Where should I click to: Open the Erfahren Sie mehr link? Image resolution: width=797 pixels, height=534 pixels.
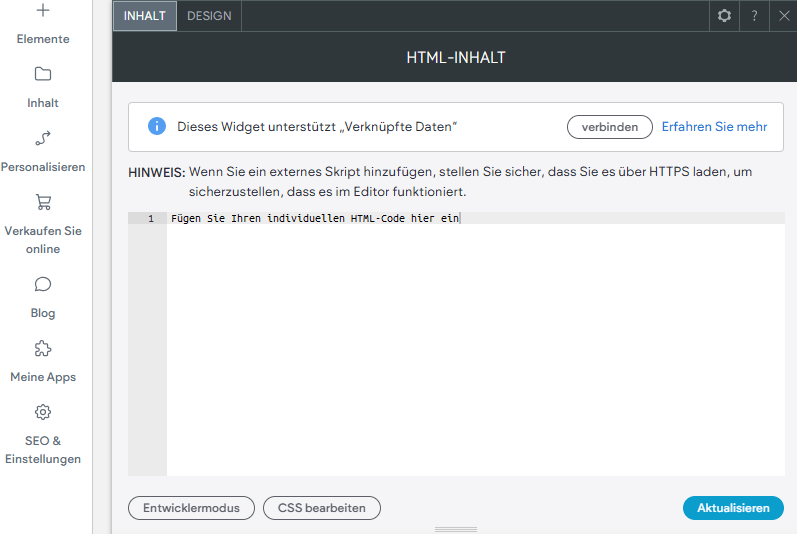click(714, 127)
